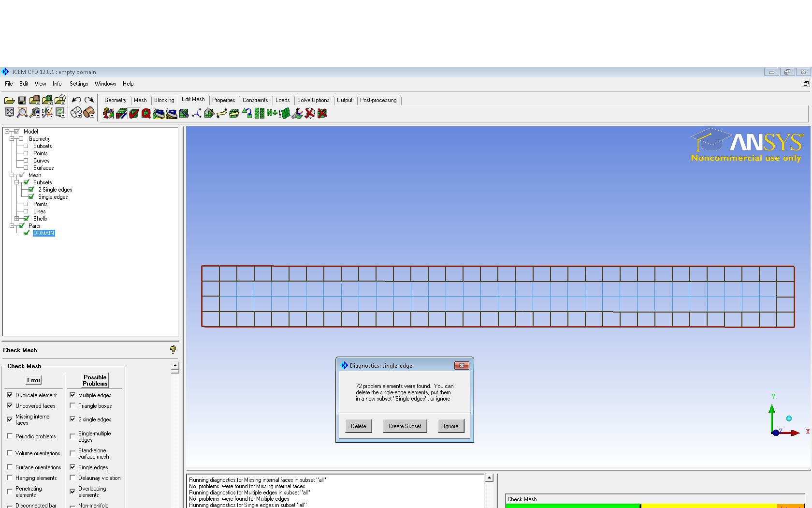Switch to the Blocking tab
The width and height of the screenshot is (812, 508).
coord(164,100)
